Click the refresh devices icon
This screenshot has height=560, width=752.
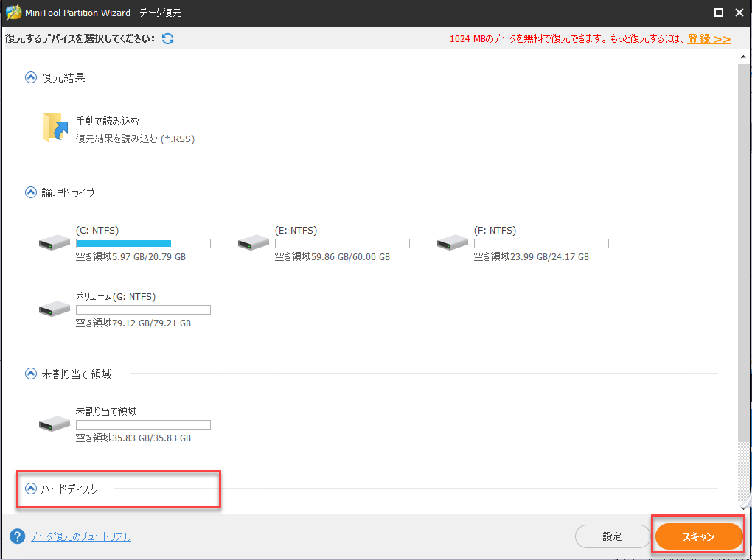coord(168,39)
